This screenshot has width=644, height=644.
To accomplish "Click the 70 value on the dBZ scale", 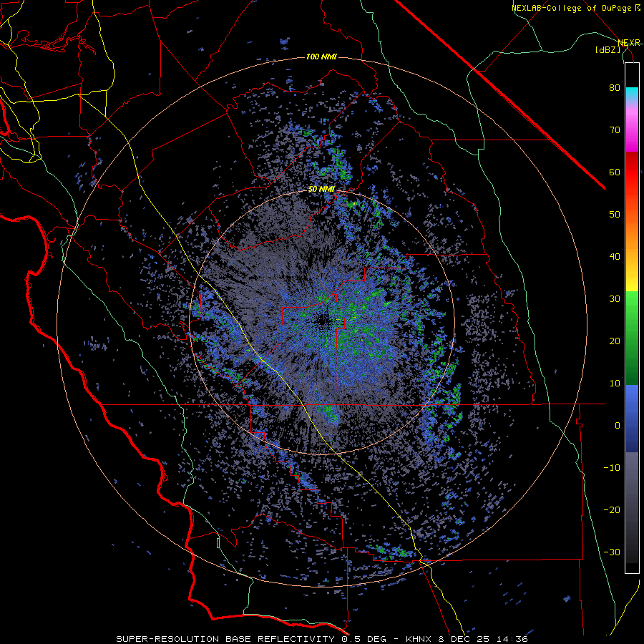I will click(615, 130).
